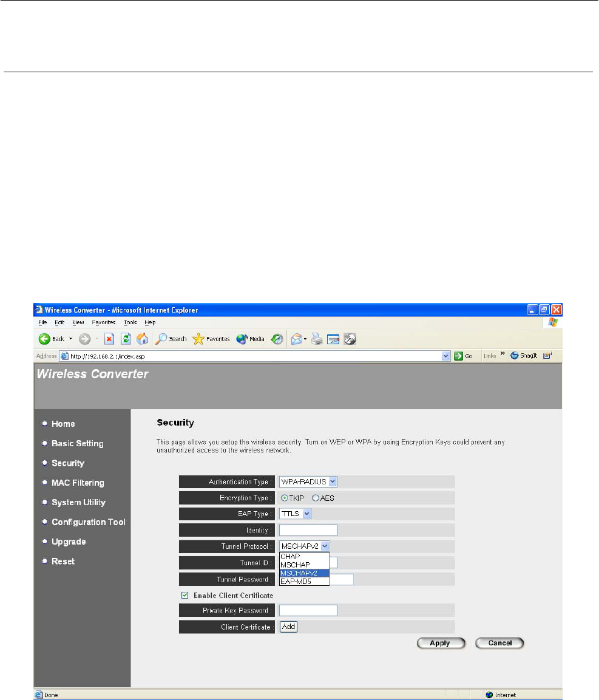Click the Forward navigation arrow

click(85, 339)
